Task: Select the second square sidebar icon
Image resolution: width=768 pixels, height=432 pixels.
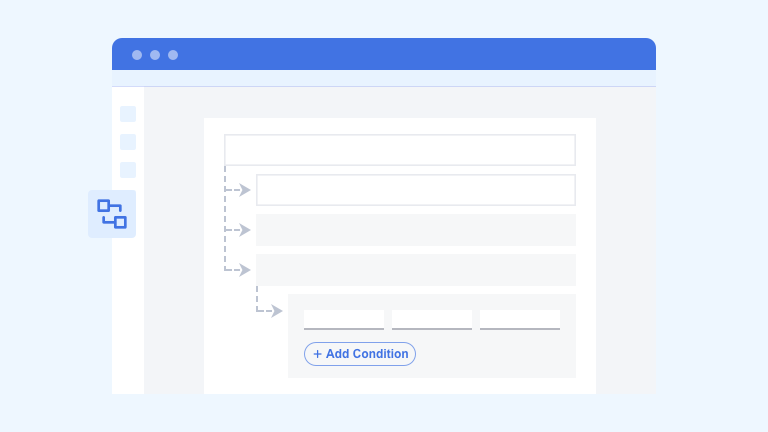Action: pos(128,142)
